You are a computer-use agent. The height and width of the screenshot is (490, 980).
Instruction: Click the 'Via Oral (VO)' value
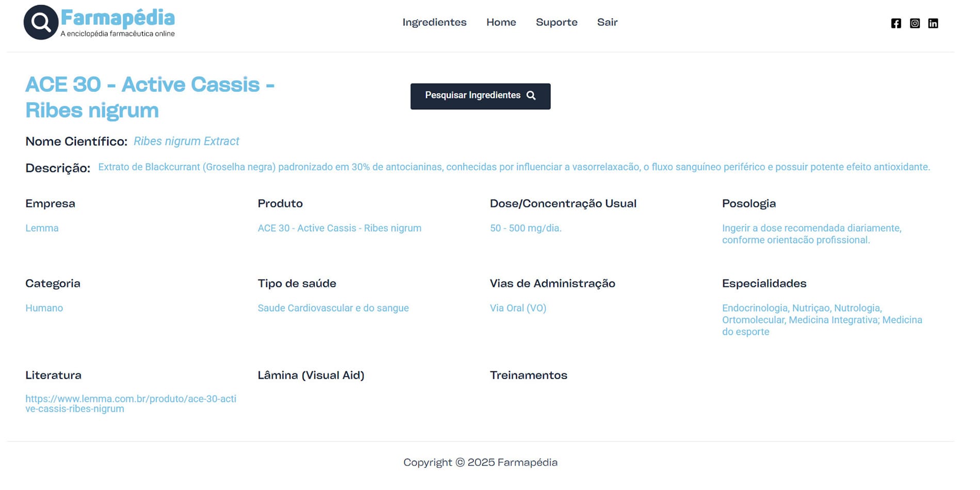(x=518, y=308)
